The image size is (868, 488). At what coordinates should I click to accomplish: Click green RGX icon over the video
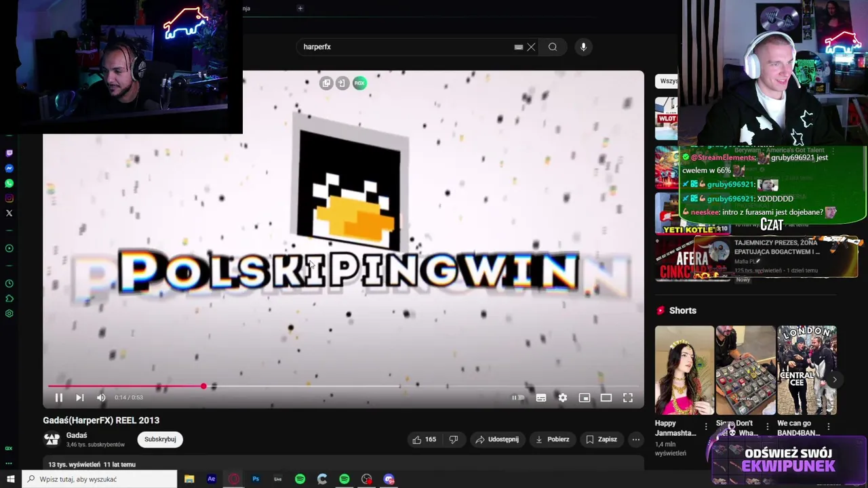tap(359, 83)
